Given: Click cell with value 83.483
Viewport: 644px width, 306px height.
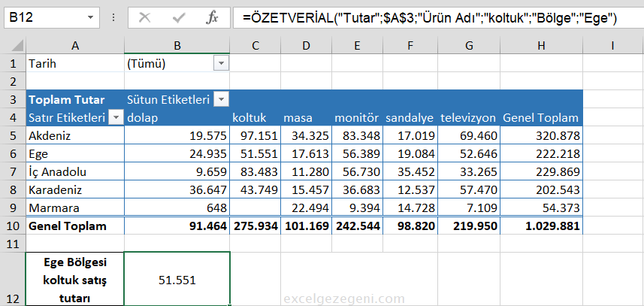Looking at the screenshot, I should [x=255, y=171].
